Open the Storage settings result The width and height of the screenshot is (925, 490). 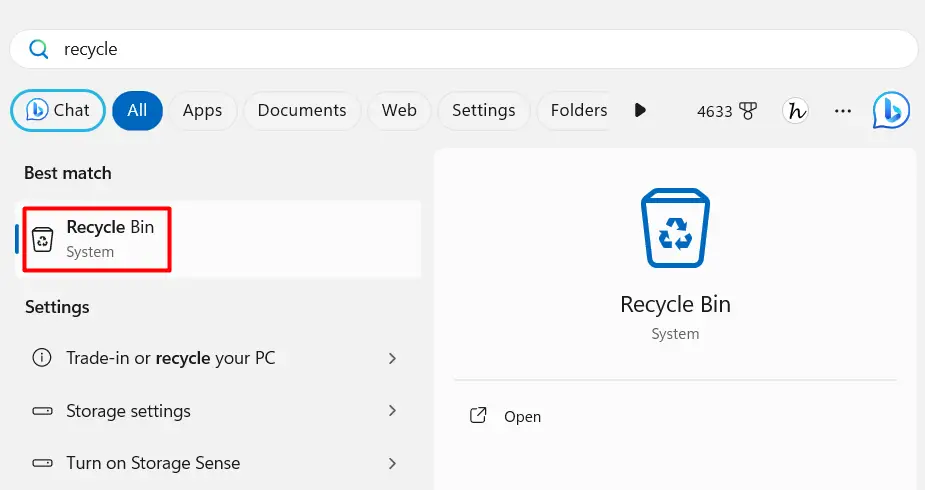click(128, 411)
